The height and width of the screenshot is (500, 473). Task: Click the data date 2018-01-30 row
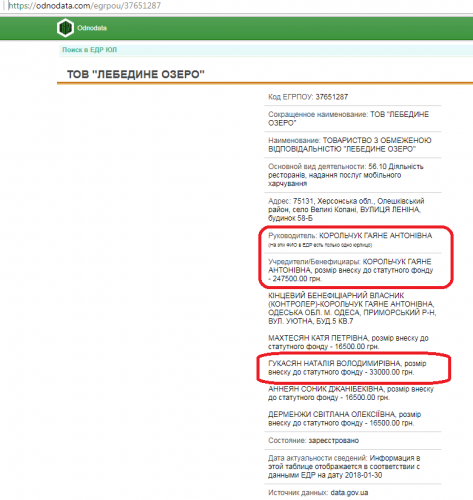coord(353,467)
